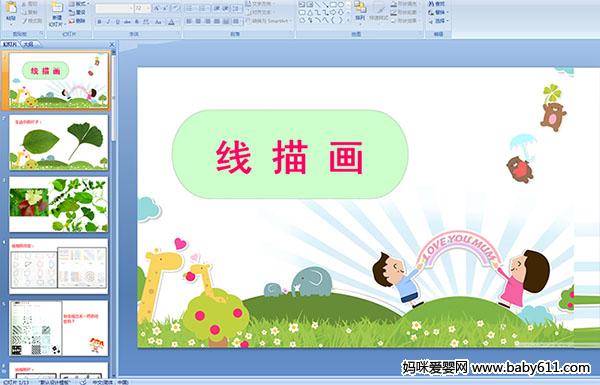Click the Text Shadow icon

(137, 22)
